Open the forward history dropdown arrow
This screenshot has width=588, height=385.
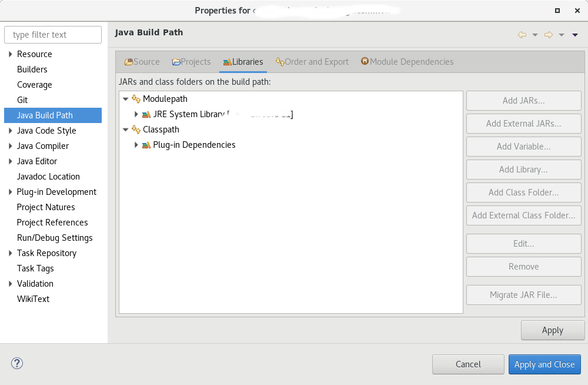click(562, 35)
